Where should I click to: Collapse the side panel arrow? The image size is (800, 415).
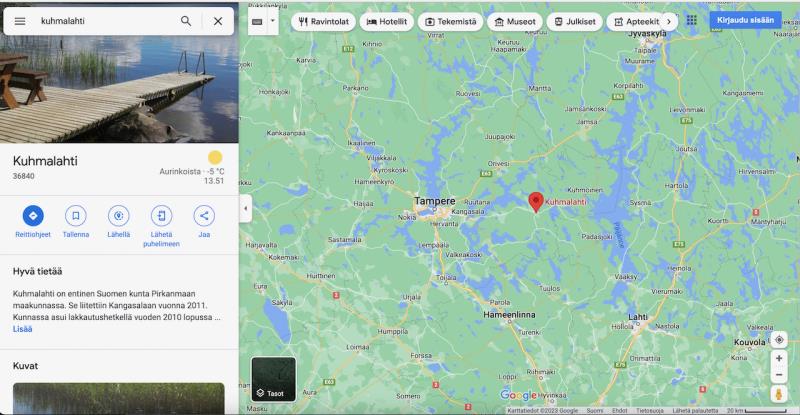pos(245,208)
